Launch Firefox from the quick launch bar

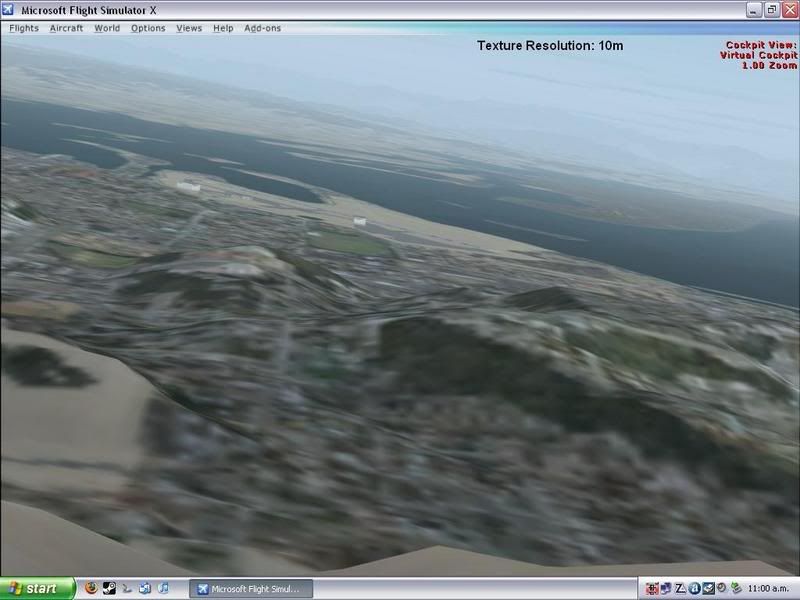coord(90,589)
